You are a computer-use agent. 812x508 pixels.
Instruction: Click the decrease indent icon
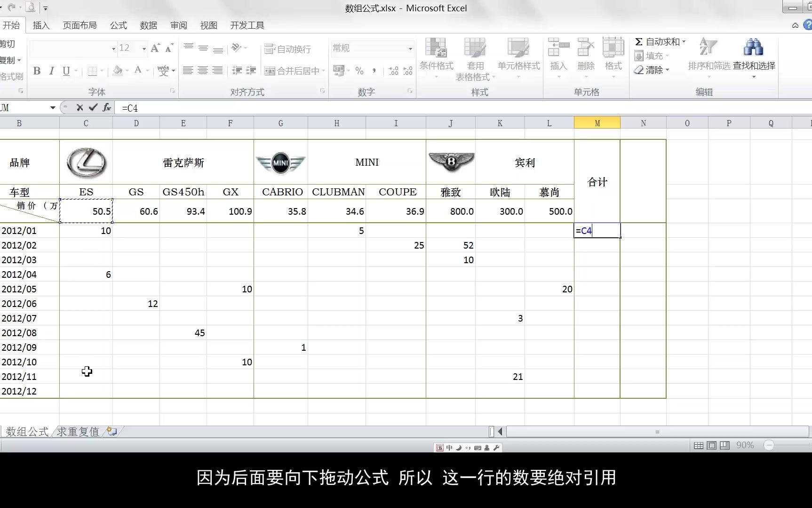(237, 71)
